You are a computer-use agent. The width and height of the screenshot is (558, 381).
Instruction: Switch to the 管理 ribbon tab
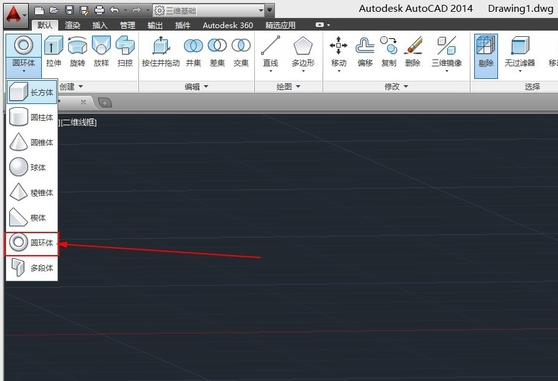pyautogui.click(x=127, y=25)
